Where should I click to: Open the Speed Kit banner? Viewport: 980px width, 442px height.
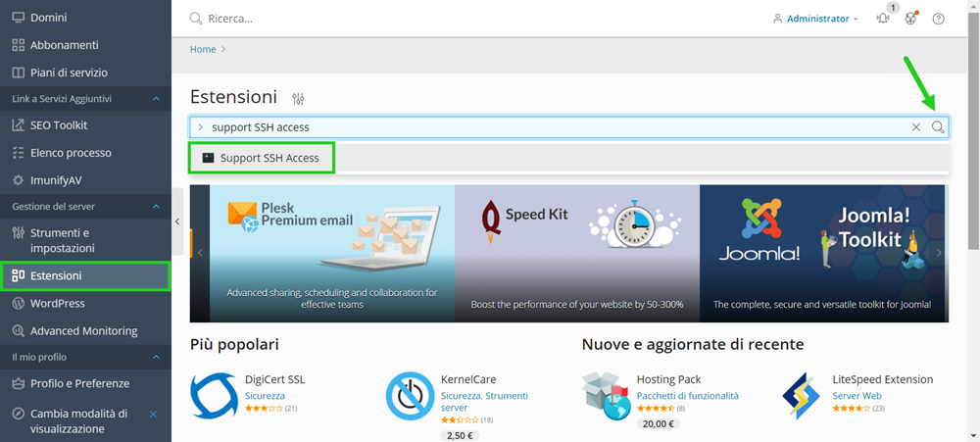click(x=577, y=253)
